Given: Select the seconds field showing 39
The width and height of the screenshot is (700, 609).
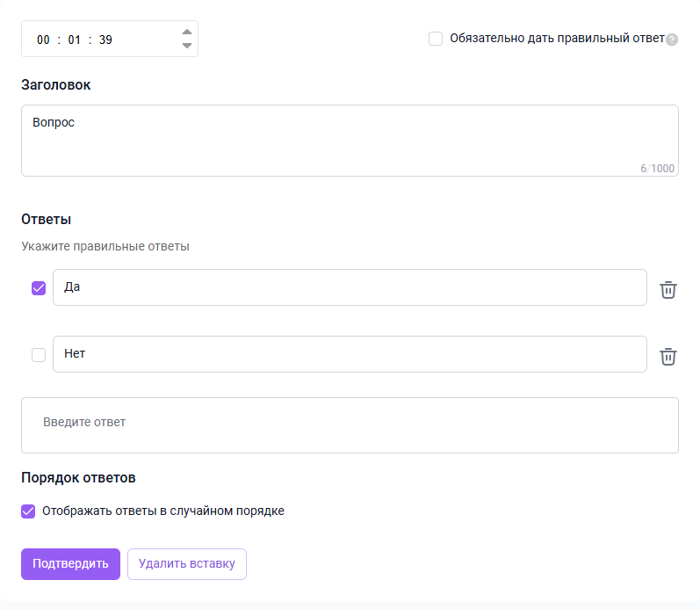Looking at the screenshot, I should (105, 40).
